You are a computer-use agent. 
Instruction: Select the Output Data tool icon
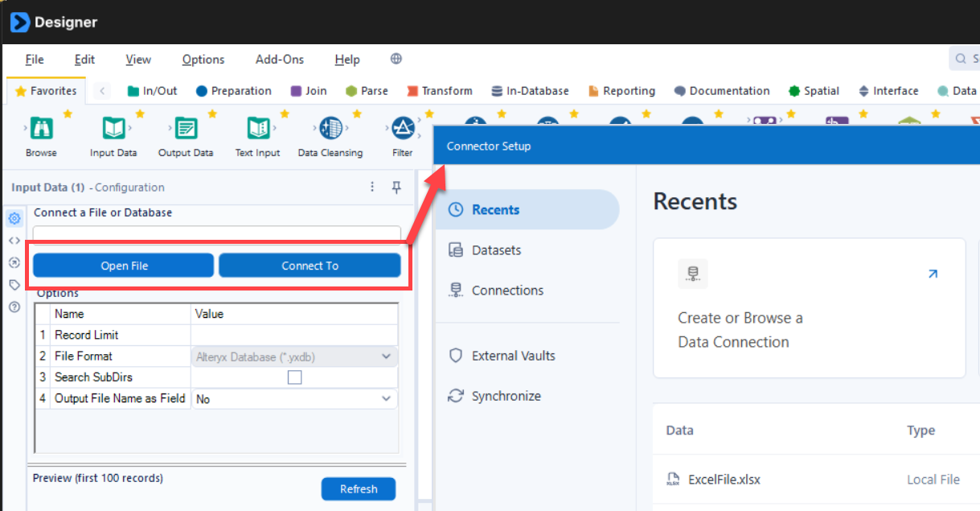tap(186, 129)
